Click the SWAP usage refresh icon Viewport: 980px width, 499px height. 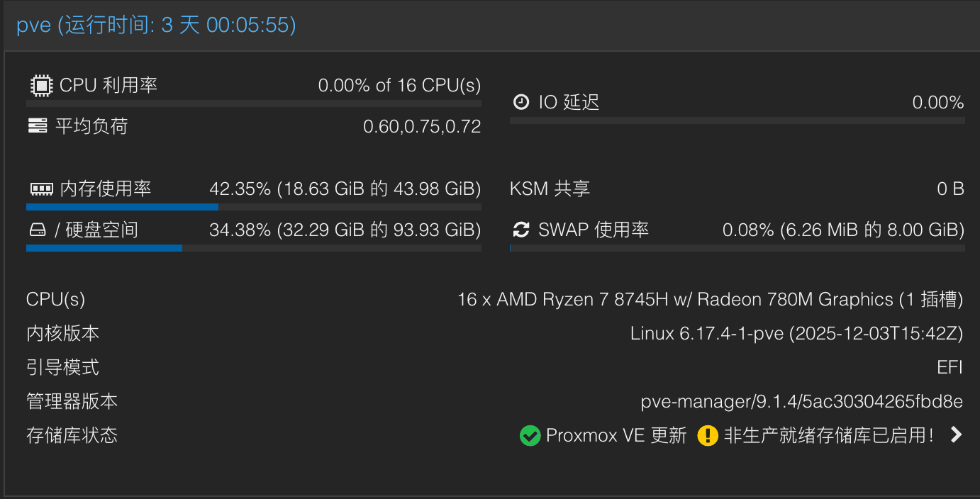(521, 230)
